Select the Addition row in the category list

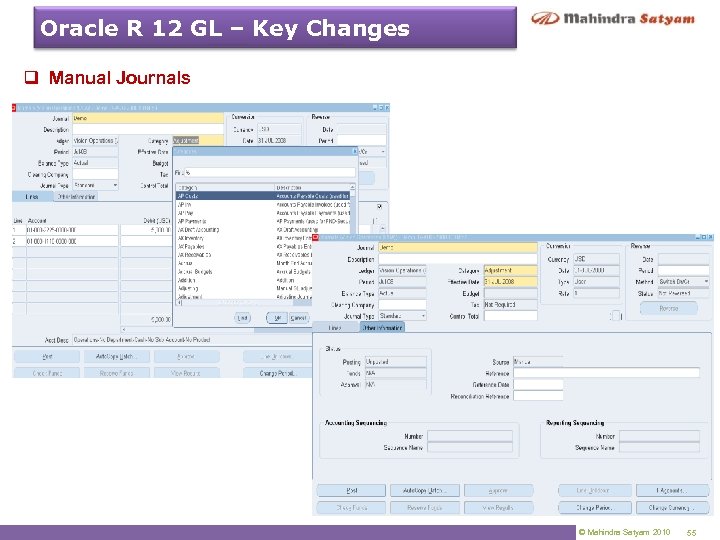tap(244, 280)
